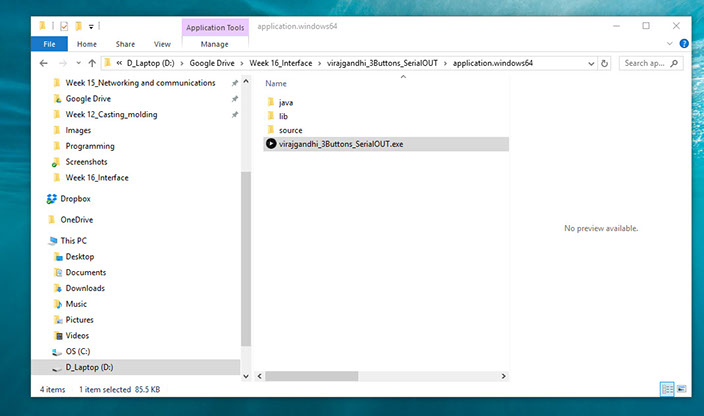
Task: Click the horizontal scrollbar thumb
Action: pyautogui.click(x=312, y=376)
